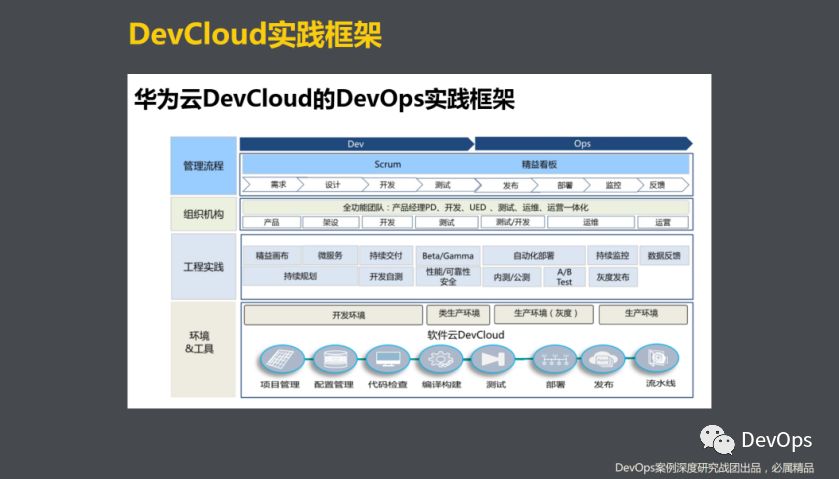Click the 反馈 stage chevron
The width and height of the screenshot is (839, 479).
pyautogui.click(x=661, y=185)
